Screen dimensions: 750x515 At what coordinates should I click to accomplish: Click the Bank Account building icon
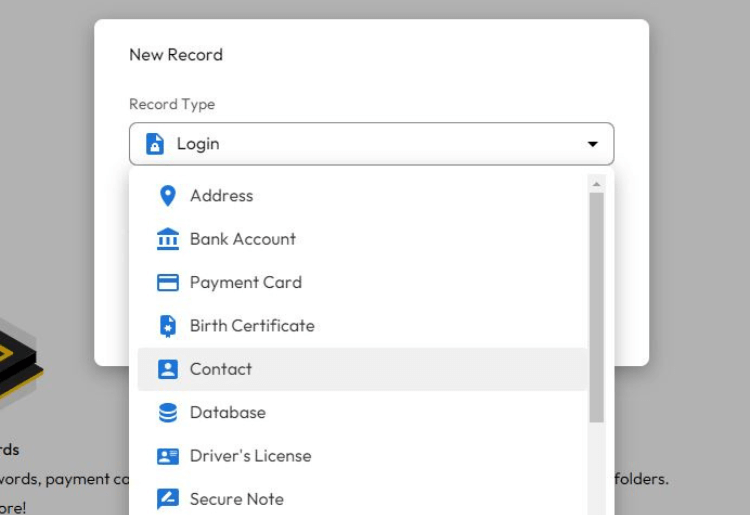(167, 239)
